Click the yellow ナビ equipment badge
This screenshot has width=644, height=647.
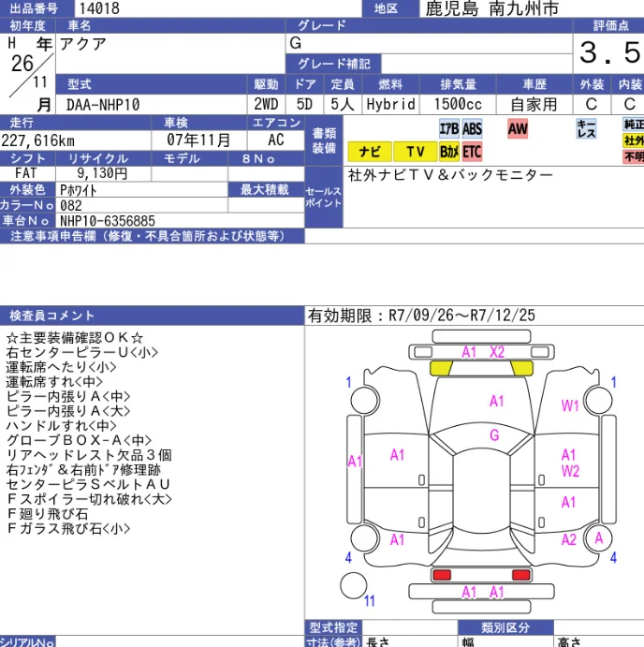click(x=370, y=152)
